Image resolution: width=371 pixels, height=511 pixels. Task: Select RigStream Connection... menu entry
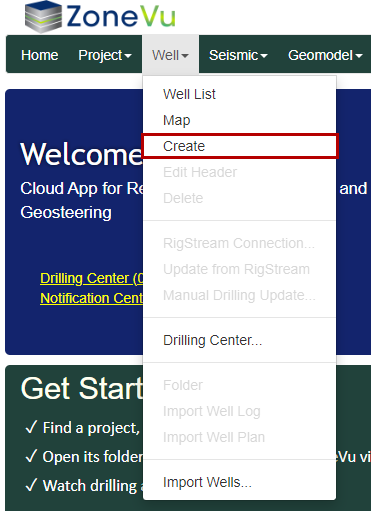[239, 243]
